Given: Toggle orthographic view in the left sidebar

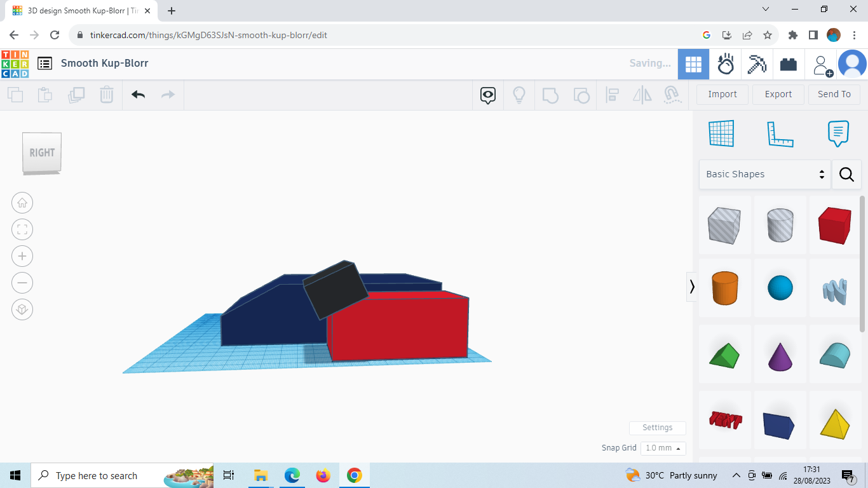Looking at the screenshot, I should coord(22,309).
